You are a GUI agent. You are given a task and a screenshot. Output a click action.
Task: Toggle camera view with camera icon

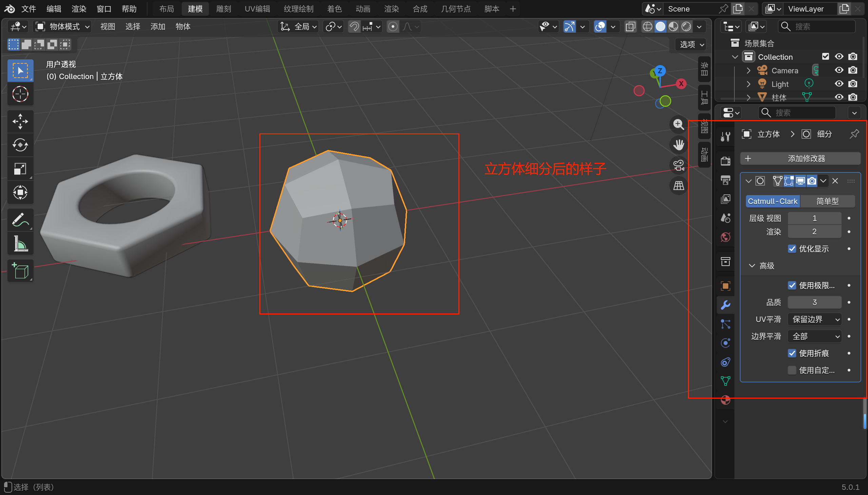(x=678, y=166)
